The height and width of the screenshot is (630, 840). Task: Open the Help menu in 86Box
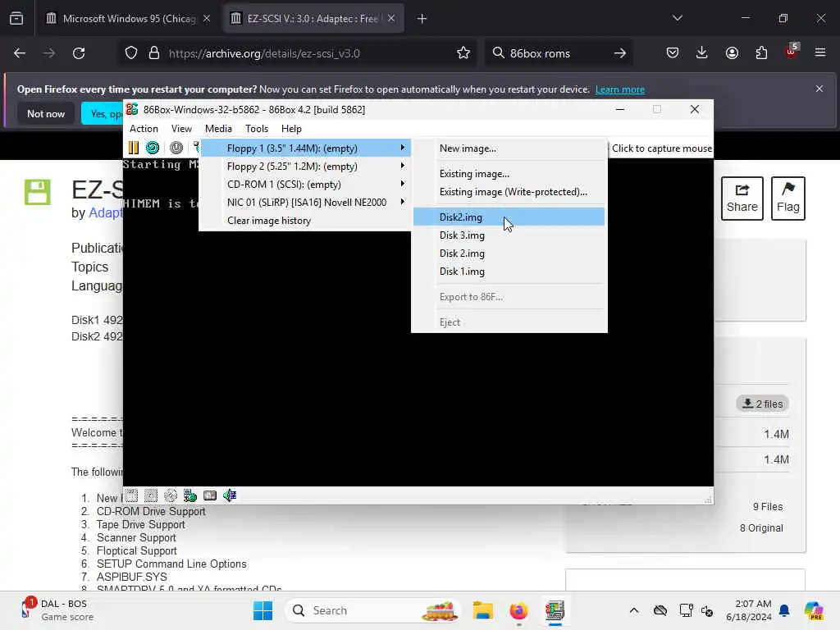click(291, 129)
